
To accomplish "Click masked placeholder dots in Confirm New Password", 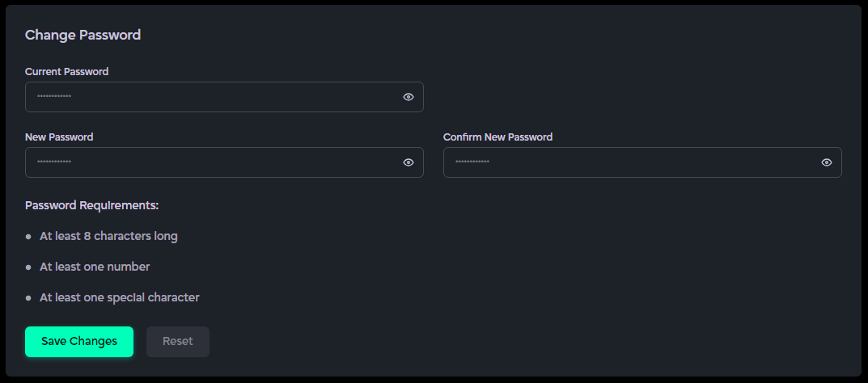I will pyautogui.click(x=472, y=162).
